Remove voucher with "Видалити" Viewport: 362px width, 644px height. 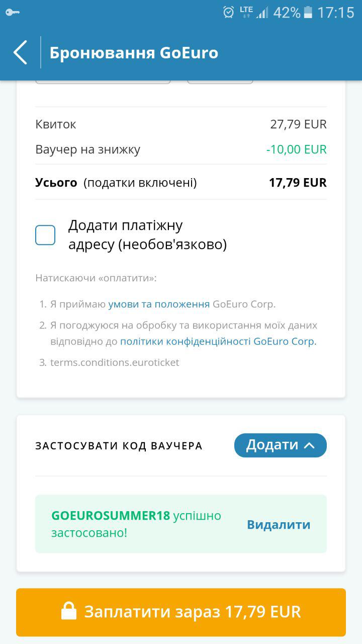279,525
